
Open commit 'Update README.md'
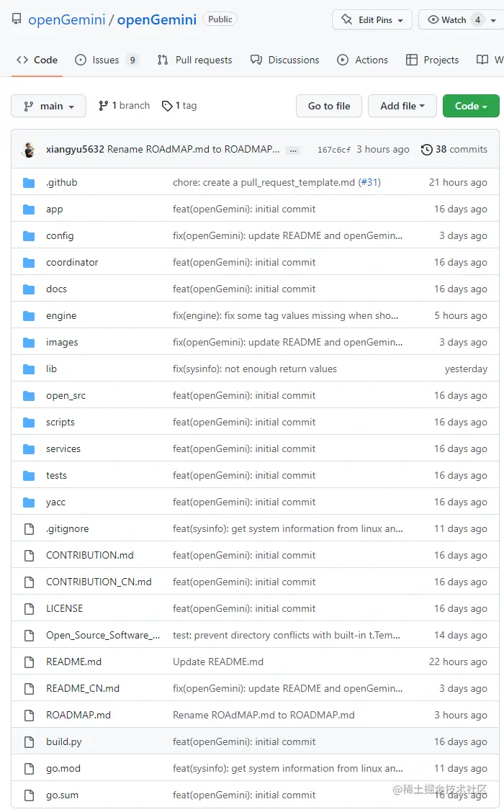tap(218, 662)
